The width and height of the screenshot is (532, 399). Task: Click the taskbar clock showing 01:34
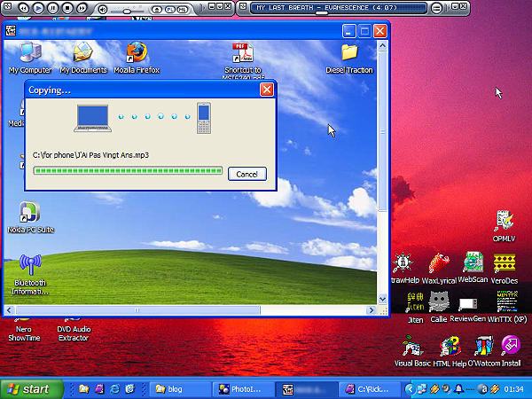pos(513,389)
